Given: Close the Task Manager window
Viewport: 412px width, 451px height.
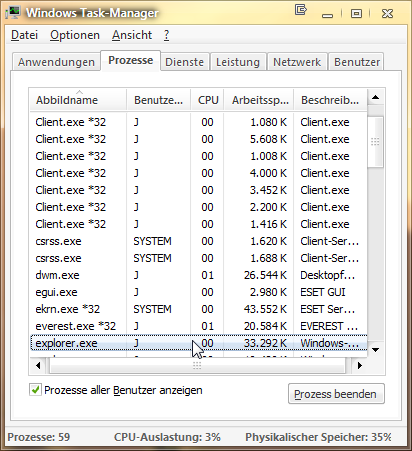Looking at the screenshot, I should (387, 14).
